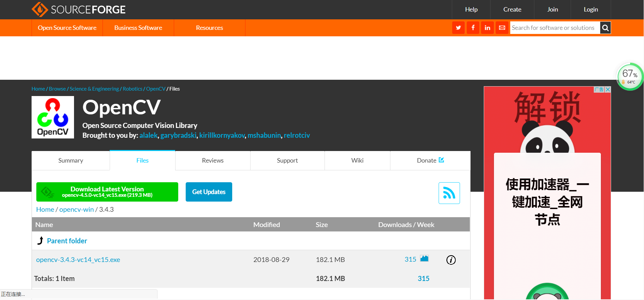This screenshot has height=300, width=644.
Task: Open the Twitter share icon
Action: pyautogui.click(x=458, y=28)
